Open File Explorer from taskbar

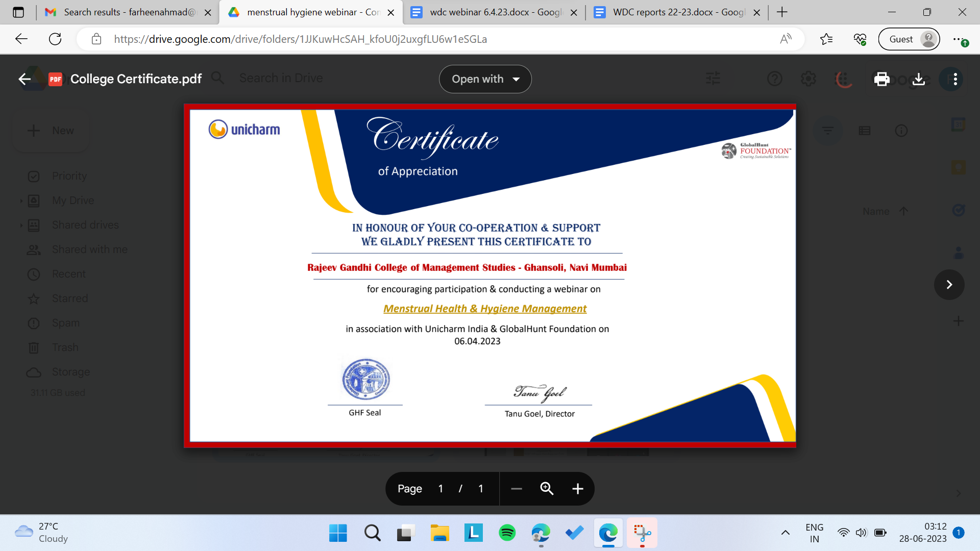tap(439, 533)
